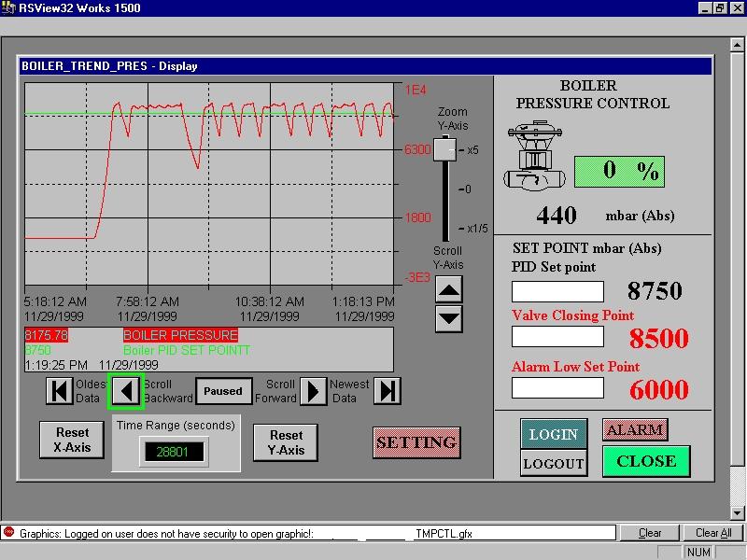Click the vertical scrollbar down arrow
Image resolution: width=747 pixels, height=560 pixels.
click(x=737, y=512)
